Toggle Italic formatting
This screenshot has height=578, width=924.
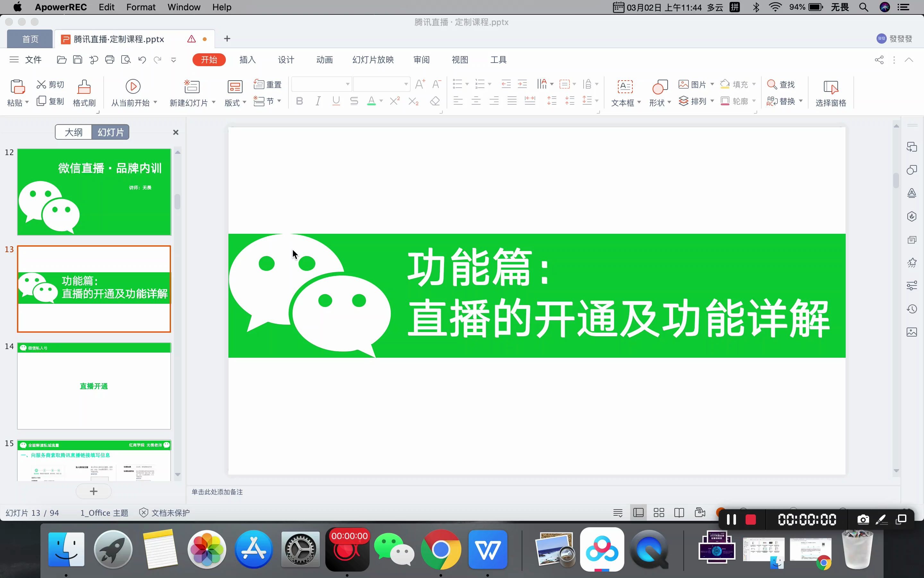point(318,101)
